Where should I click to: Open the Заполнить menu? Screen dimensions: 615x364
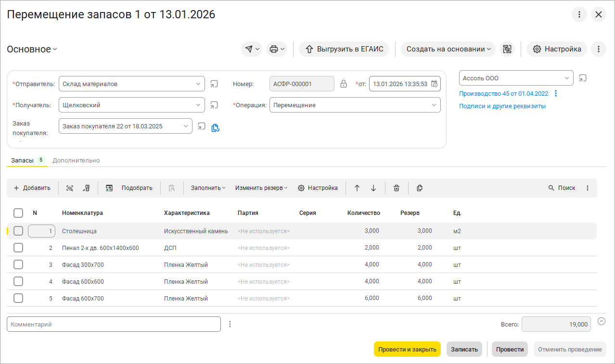pyautogui.click(x=208, y=188)
